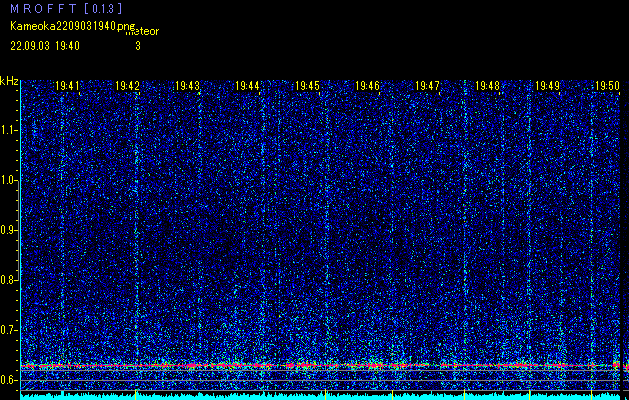Click the 0.8 frequency axis label
The width and height of the screenshot is (629, 400).
tap(9, 280)
